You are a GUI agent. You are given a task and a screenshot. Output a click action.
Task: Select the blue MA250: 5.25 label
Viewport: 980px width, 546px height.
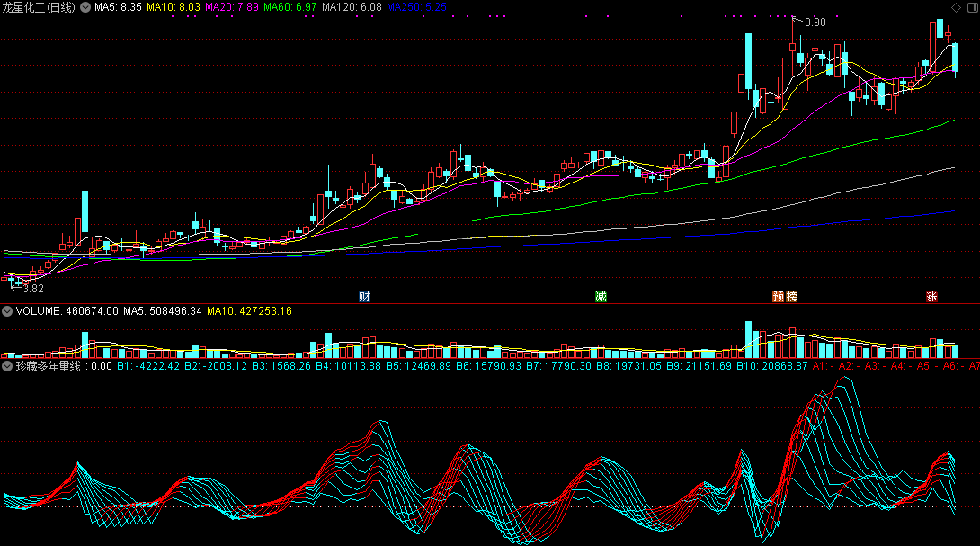(417, 7)
